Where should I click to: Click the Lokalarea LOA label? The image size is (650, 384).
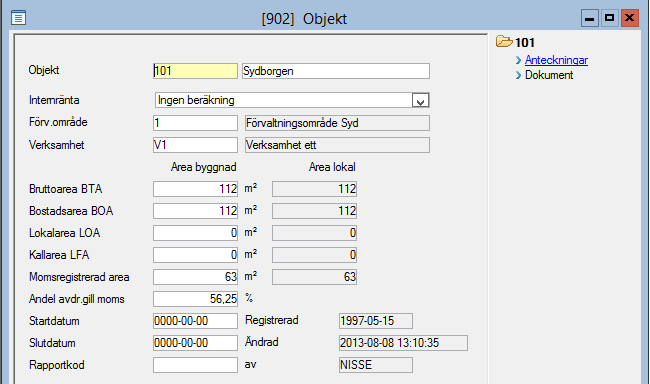64,233
